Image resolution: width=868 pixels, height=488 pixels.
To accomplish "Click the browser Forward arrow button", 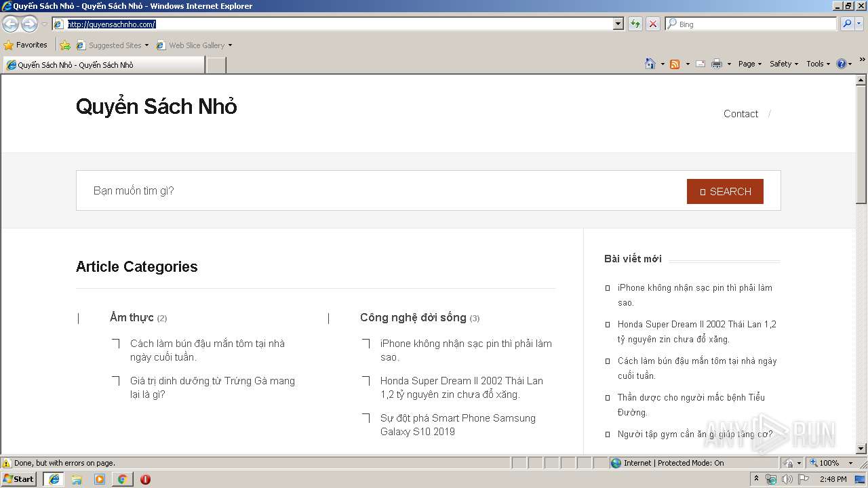I will (x=29, y=24).
